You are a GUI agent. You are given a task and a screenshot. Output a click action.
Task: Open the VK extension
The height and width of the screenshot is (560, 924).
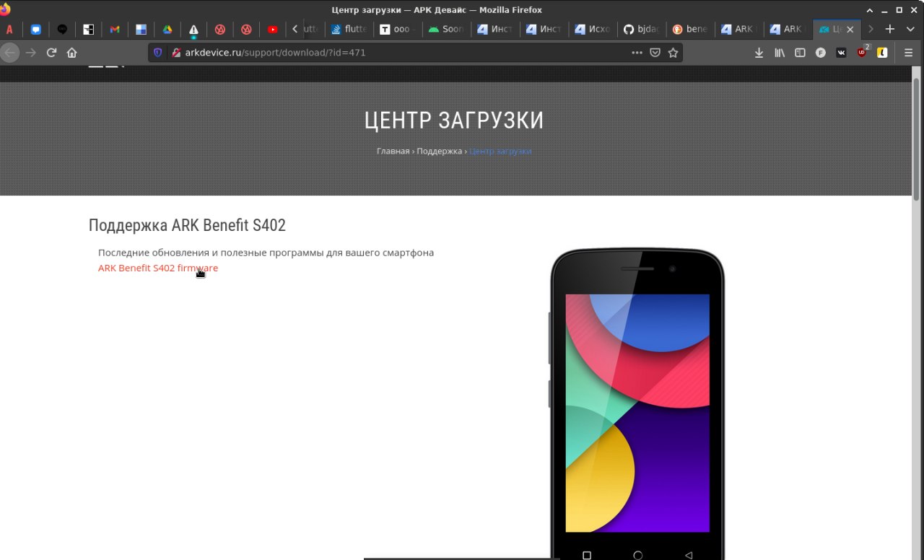[x=841, y=53]
